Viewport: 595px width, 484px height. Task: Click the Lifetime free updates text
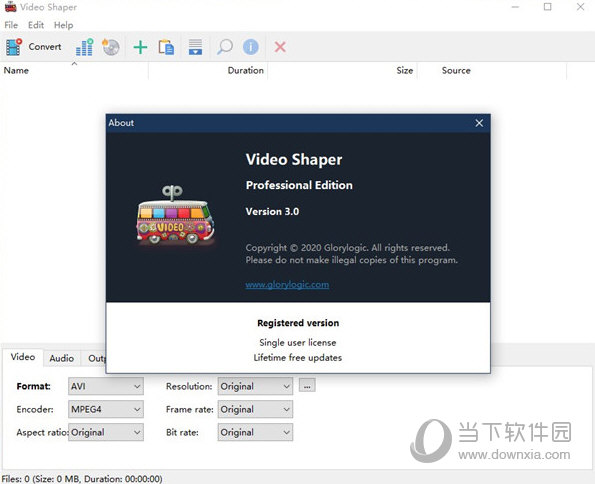pyautogui.click(x=298, y=358)
